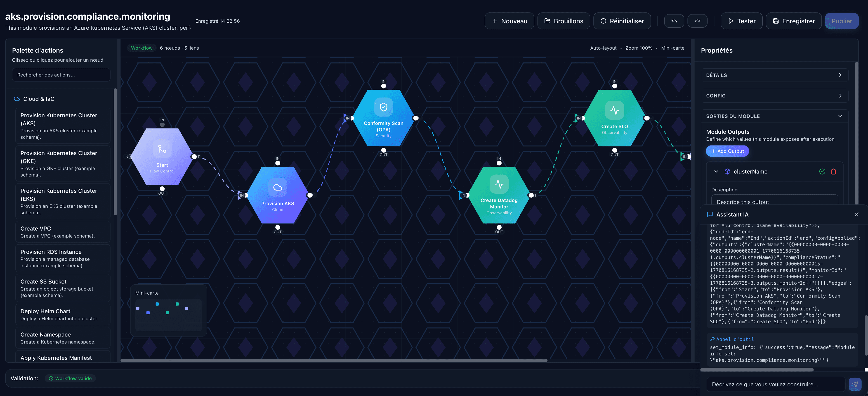Click the OUT port under Provision AKS
This screenshot has width=868, height=396.
[x=278, y=227]
